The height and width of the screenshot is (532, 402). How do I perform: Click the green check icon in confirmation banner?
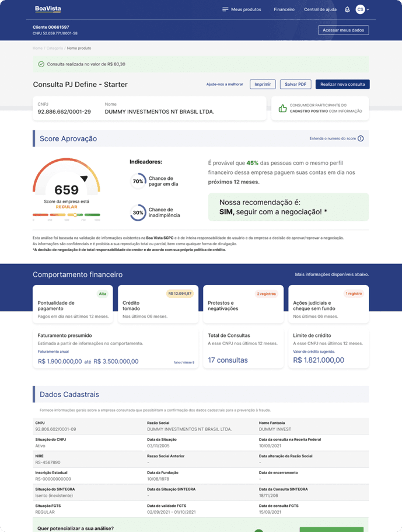[x=41, y=64]
